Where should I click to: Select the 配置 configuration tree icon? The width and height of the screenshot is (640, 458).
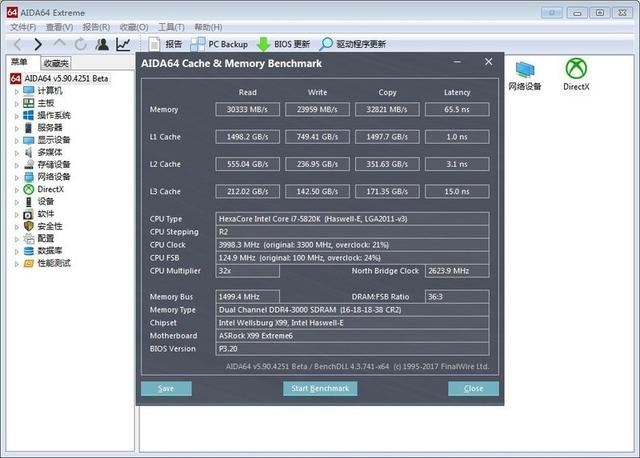point(29,238)
